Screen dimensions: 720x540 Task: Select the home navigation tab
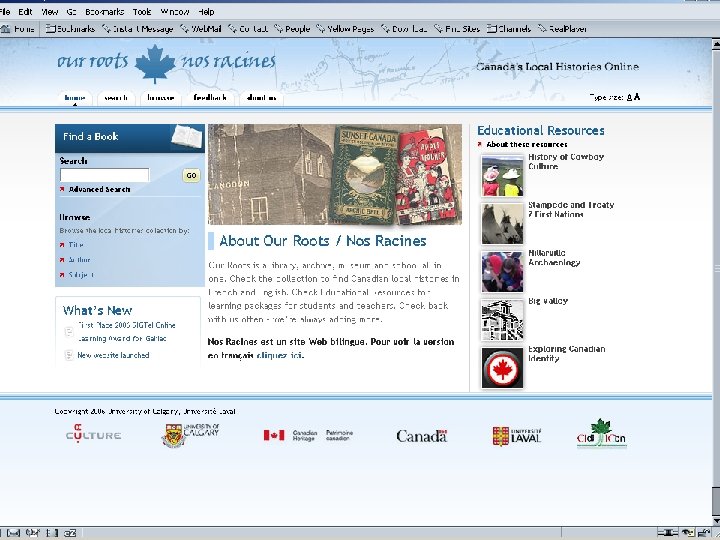tap(74, 98)
